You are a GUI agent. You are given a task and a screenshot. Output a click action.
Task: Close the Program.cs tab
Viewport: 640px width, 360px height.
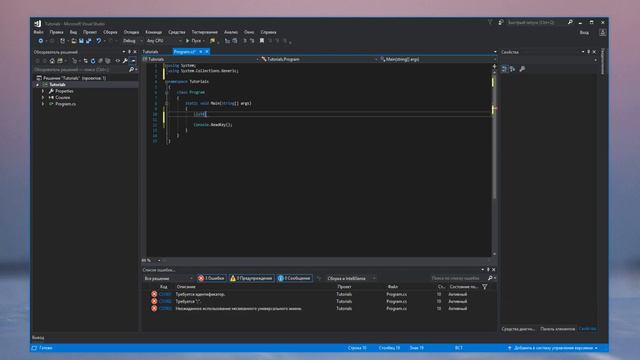click(x=207, y=52)
